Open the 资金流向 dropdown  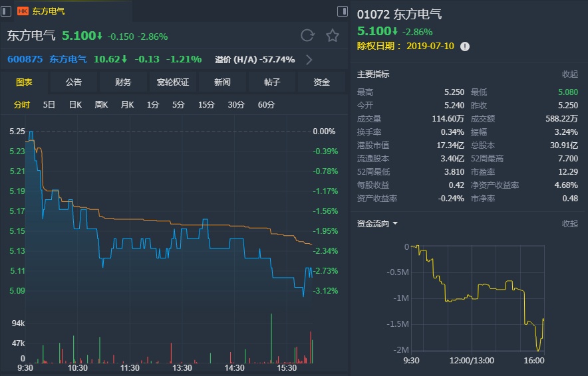pyautogui.click(x=378, y=224)
